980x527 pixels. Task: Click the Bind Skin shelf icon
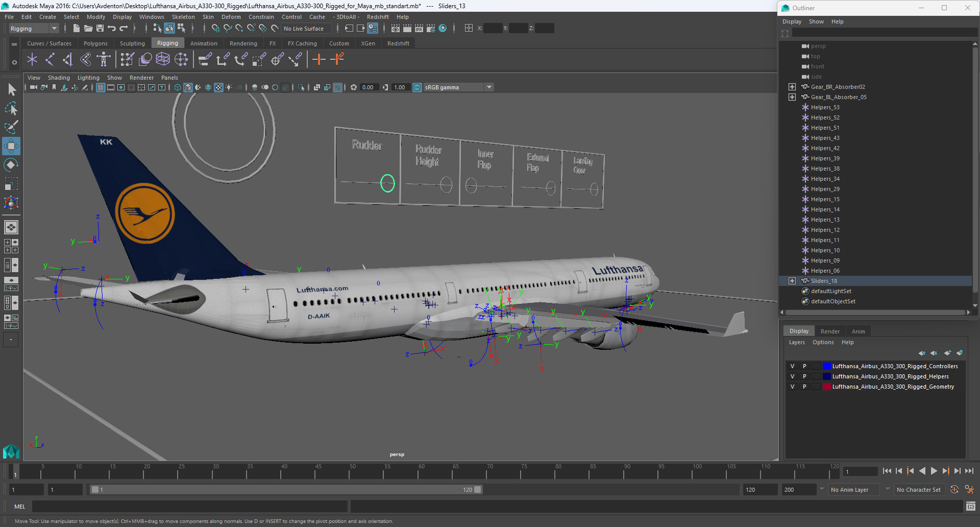86,60
